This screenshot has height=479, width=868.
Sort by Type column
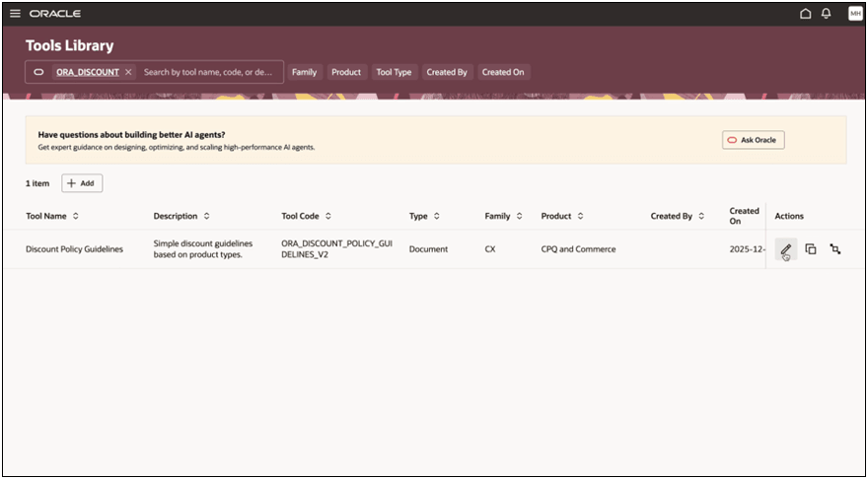pos(437,216)
